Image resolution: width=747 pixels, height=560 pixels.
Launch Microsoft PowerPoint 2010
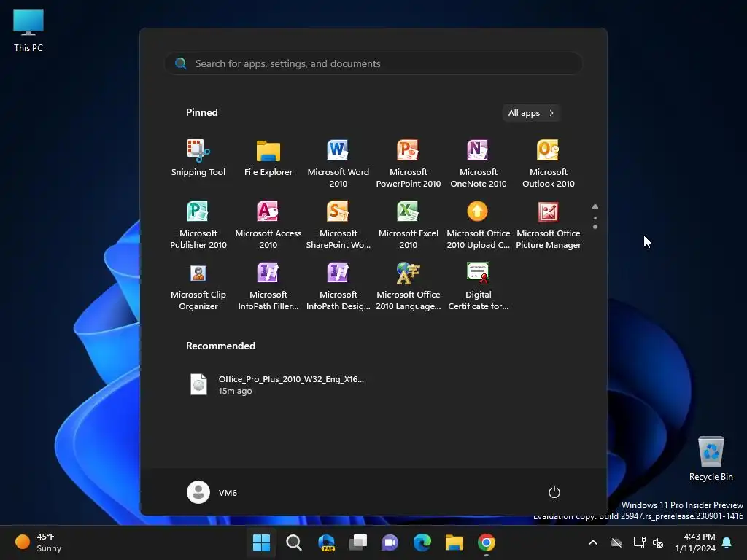(x=409, y=163)
